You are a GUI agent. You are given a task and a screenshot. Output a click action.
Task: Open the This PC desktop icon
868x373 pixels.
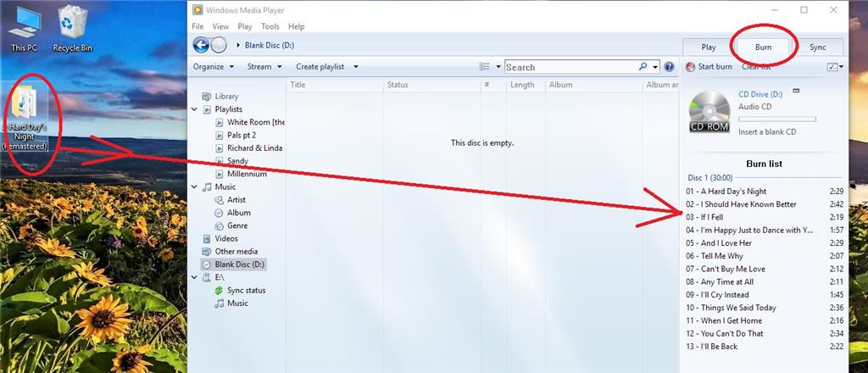(24, 29)
